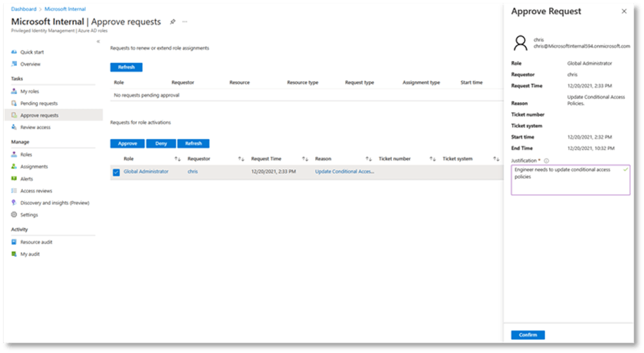
Task: Go to Assignments in the sidebar
Action: pyautogui.click(x=33, y=167)
